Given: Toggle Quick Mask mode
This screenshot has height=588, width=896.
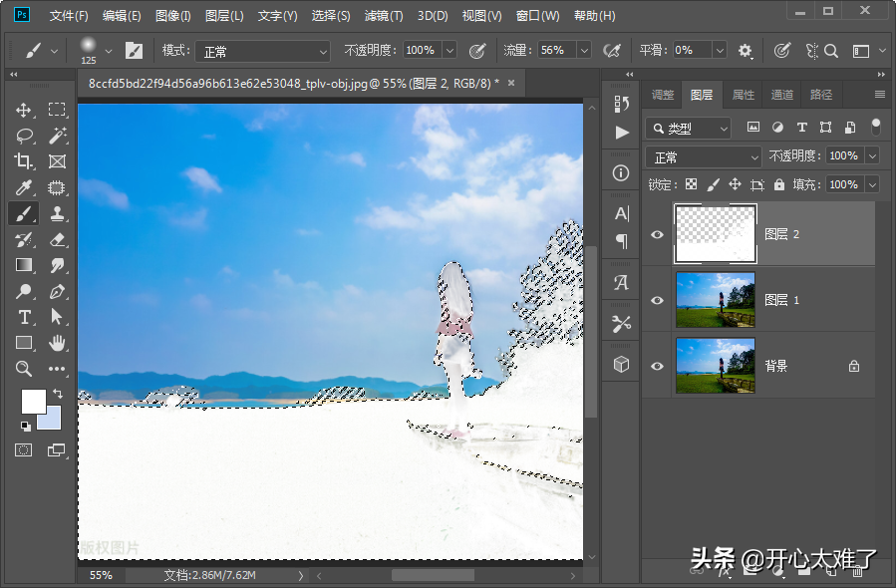Looking at the screenshot, I should pos(24,450).
